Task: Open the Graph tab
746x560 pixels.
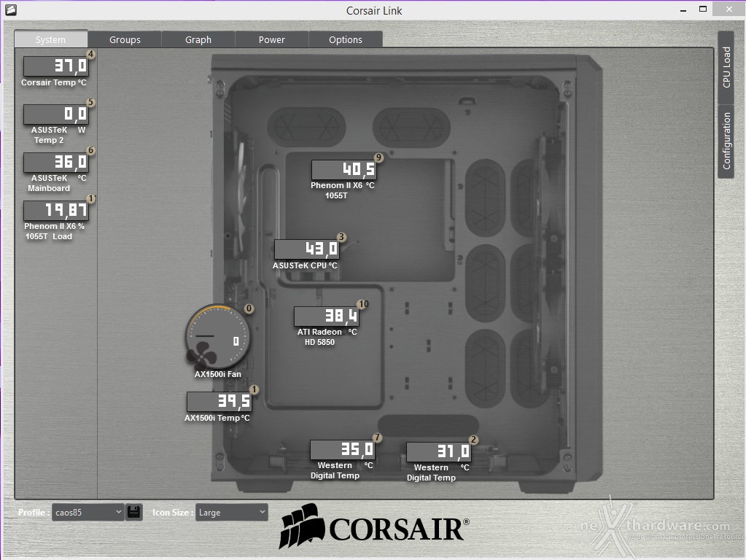Action: [198, 39]
